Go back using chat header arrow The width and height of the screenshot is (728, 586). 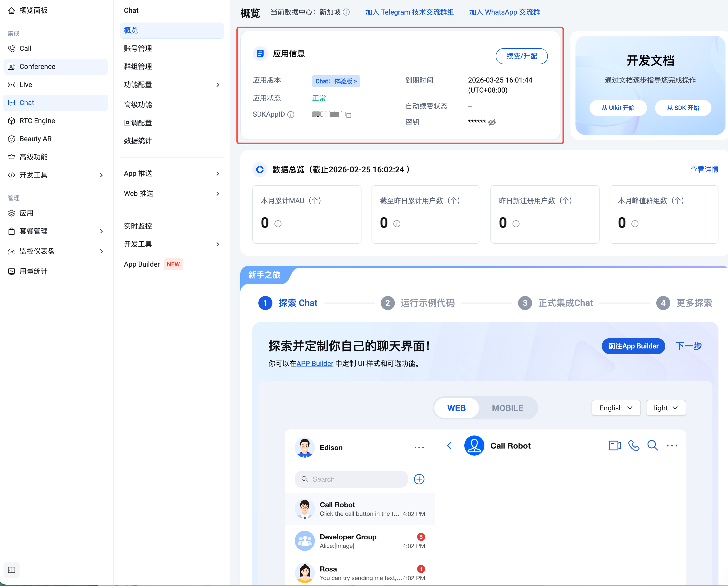[x=449, y=446]
